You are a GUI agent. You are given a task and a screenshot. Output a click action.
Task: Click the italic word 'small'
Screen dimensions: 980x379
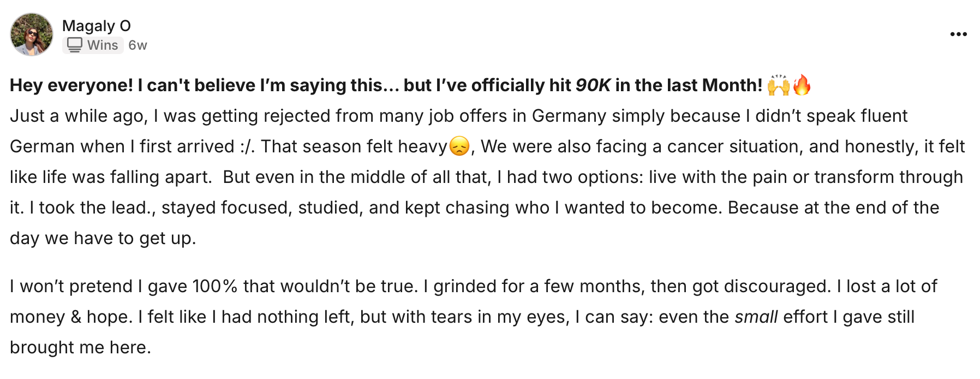(x=756, y=317)
